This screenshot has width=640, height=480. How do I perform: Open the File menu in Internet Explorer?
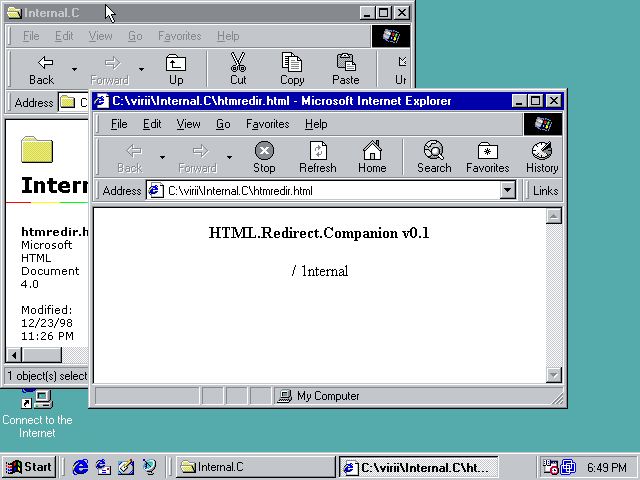click(x=119, y=124)
